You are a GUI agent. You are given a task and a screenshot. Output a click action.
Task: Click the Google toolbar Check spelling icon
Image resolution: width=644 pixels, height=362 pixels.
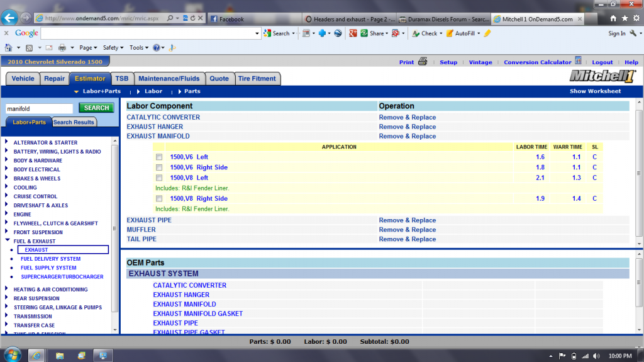(416, 33)
